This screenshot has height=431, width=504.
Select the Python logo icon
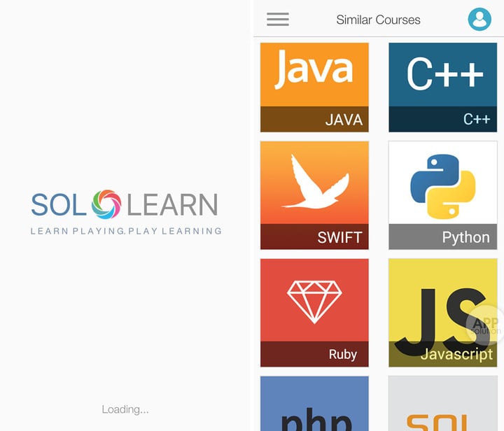coord(443,186)
